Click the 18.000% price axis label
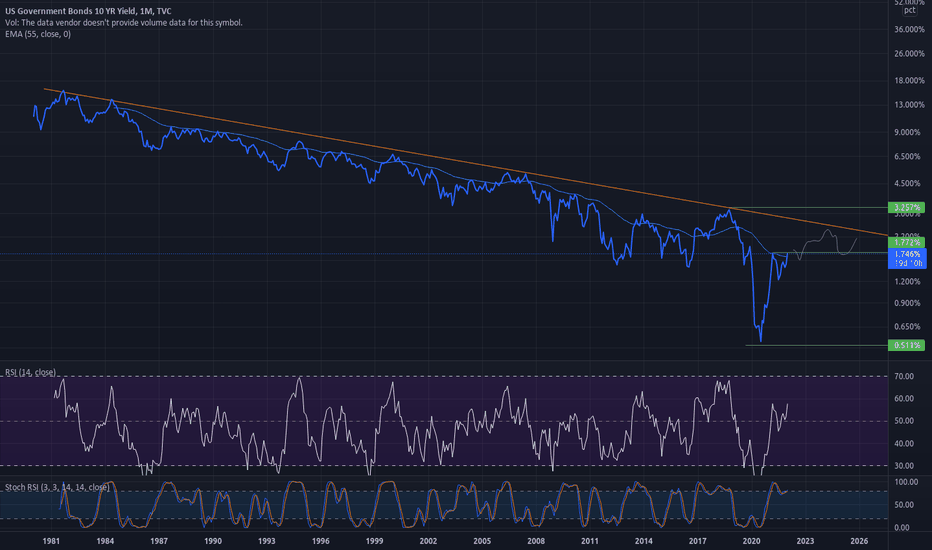Viewport: 932px width, 550px height. pyautogui.click(x=909, y=80)
